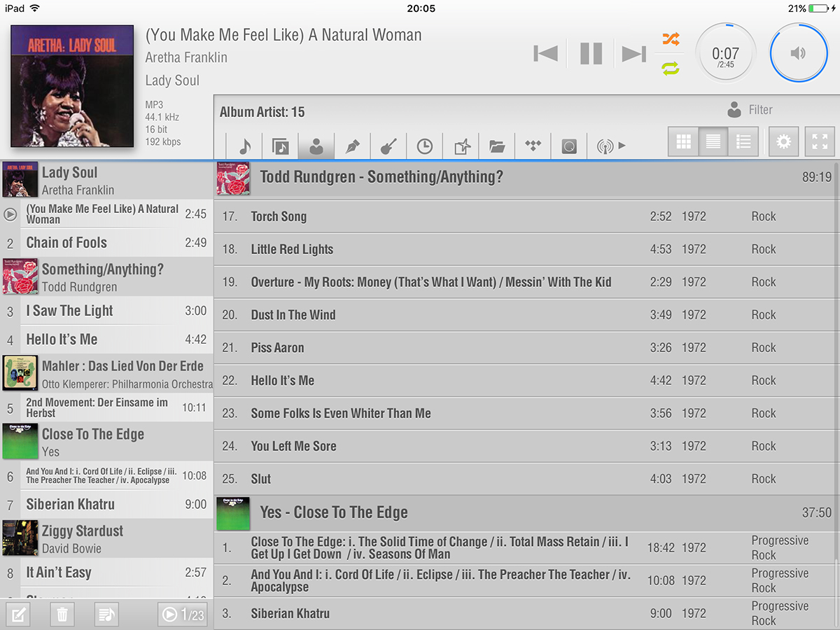Click the track progress dial 0:07

(x=725, y=53)
